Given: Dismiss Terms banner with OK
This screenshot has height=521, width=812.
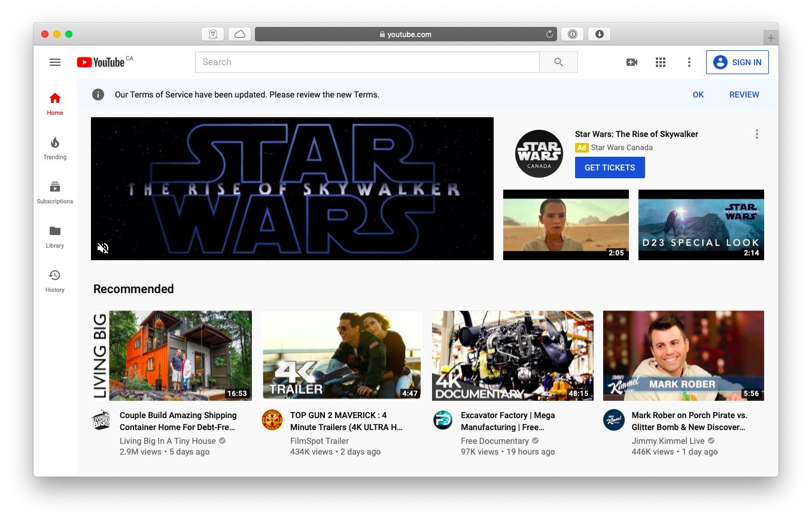Looking at the screenshot, I should (x=698, y=95).
